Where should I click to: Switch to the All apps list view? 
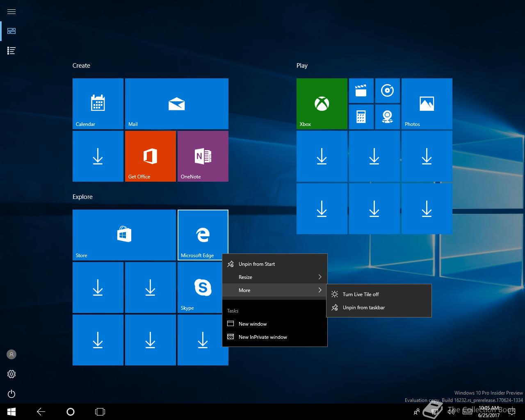[11, 50]
